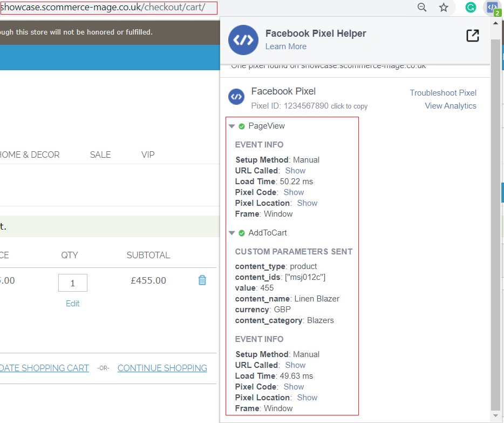Collapse the AddToCart event section
504x423 pixels.
coord(232,233)
